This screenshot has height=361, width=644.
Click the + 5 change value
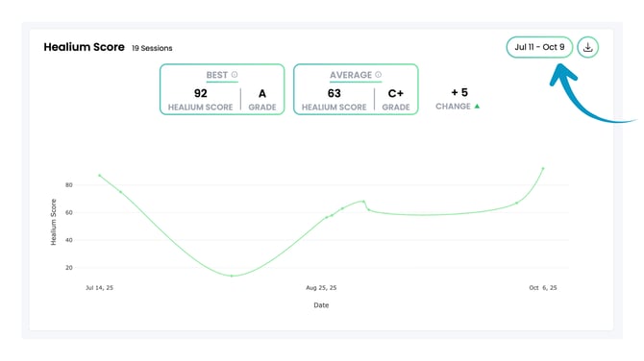pos(459,93)
